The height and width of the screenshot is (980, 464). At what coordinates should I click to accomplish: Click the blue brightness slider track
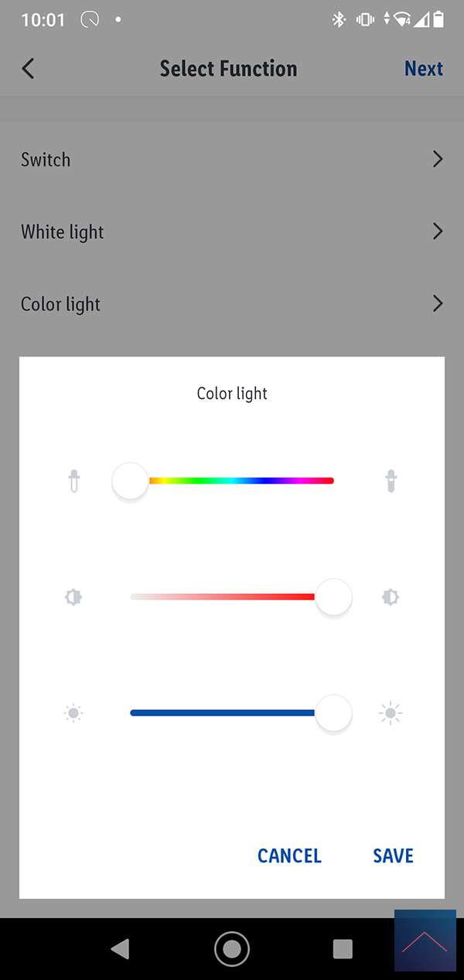223,712
